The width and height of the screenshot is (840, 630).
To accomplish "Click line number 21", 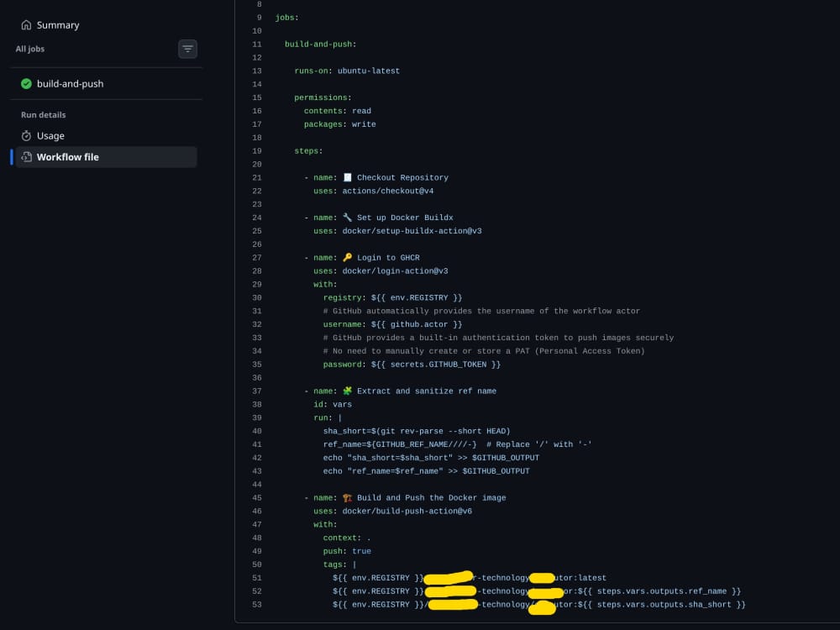I will point(256,178).
